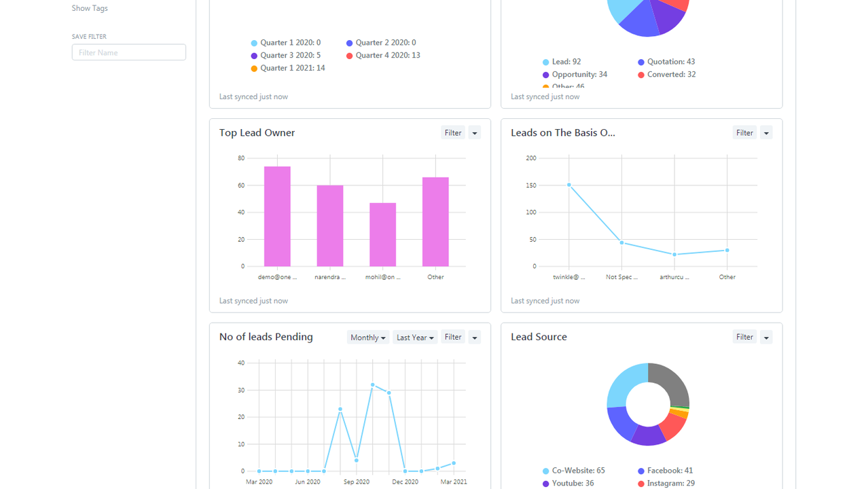Open Filter on Leads on The Basis chart
The image size is (868, 489).
(x=744, y=133)
